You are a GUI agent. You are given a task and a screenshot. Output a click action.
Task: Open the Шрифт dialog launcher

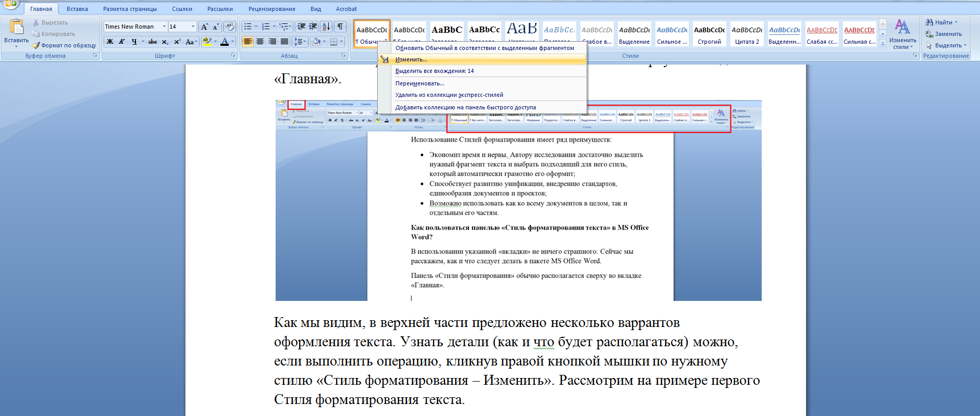click(233, 55)
